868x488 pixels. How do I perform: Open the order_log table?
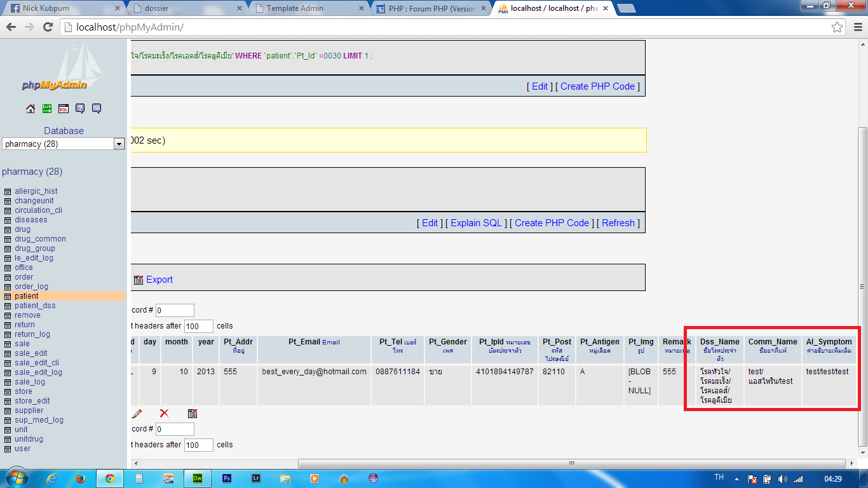(x=32, y=287)
